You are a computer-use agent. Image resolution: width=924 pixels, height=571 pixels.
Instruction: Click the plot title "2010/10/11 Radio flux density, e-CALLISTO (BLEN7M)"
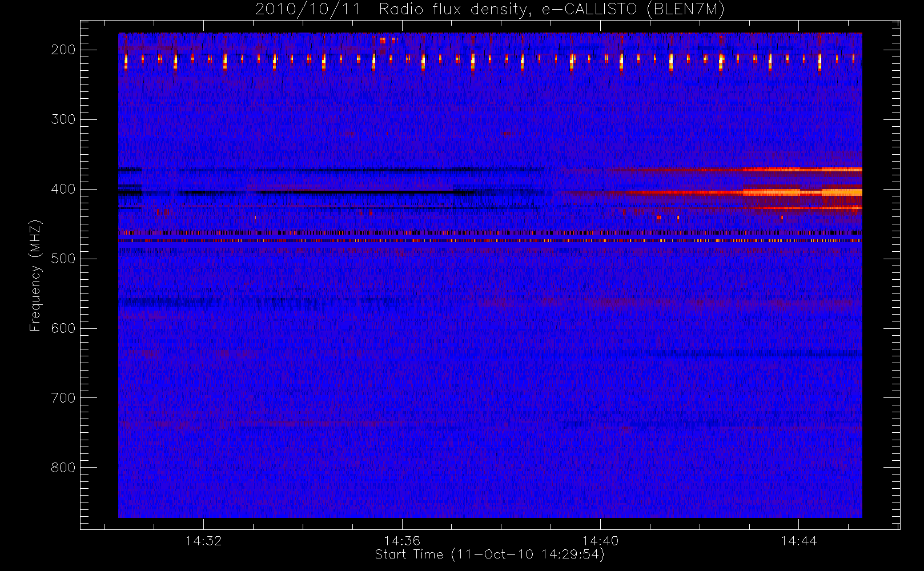click(x=490, y=10)
